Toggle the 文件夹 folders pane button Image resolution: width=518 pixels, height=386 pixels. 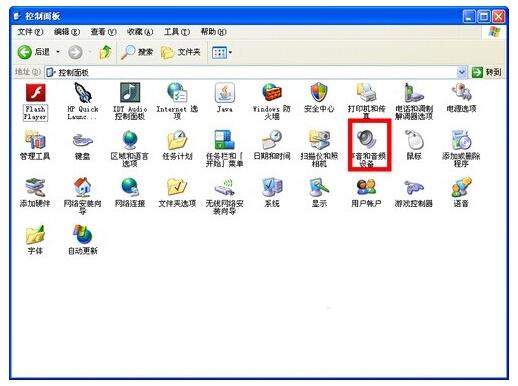click(x=181, y=52)
